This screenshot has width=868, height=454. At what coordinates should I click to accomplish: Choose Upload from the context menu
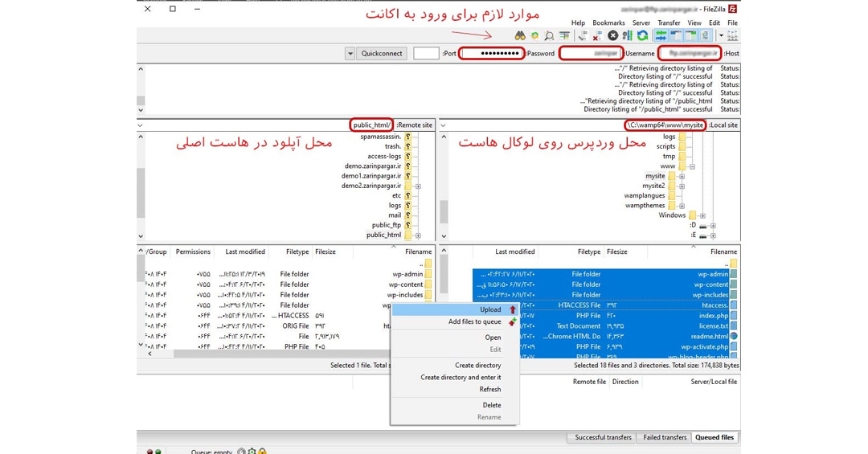(x=455, y=309)
